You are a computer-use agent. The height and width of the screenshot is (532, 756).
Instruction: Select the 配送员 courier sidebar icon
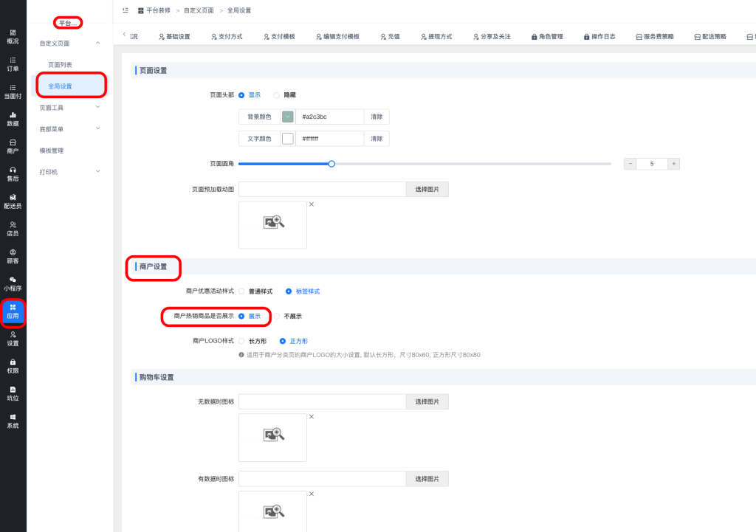[x=13, y=201]
